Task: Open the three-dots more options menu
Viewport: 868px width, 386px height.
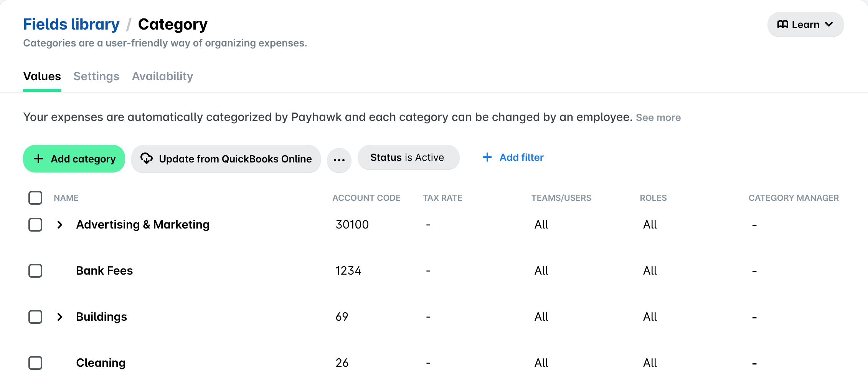Action: click(339, 160)
